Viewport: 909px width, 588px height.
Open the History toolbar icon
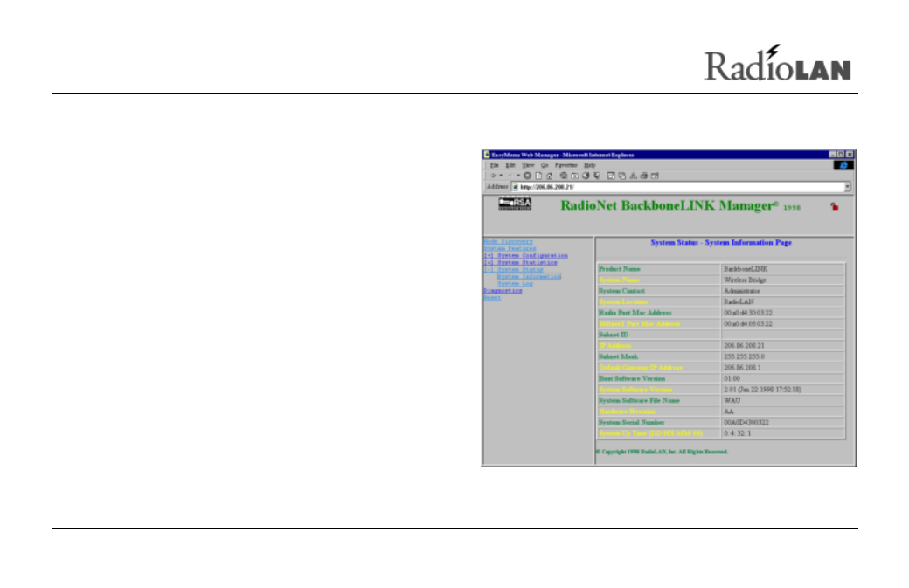tap(586, 176)
